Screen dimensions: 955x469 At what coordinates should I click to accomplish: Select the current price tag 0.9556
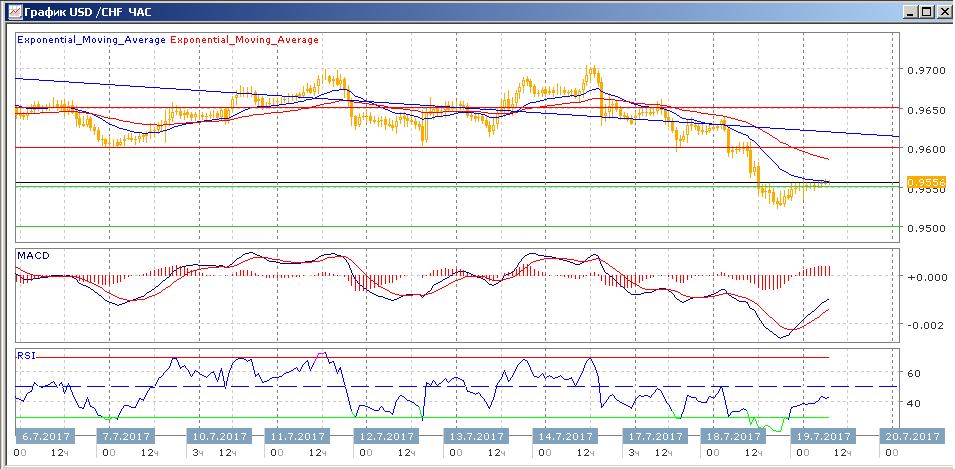pos(920,183)
